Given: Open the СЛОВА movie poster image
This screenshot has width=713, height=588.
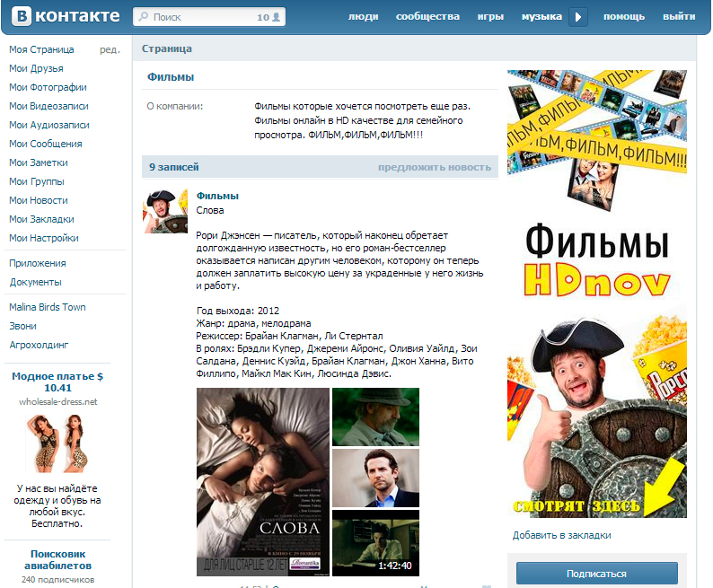Looking at the screenshot, I should point(263,482).
